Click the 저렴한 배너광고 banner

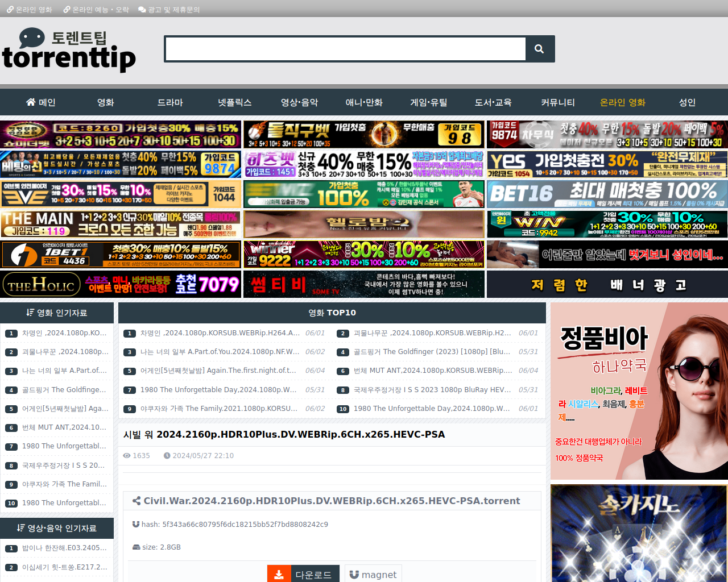click(607, 284)
